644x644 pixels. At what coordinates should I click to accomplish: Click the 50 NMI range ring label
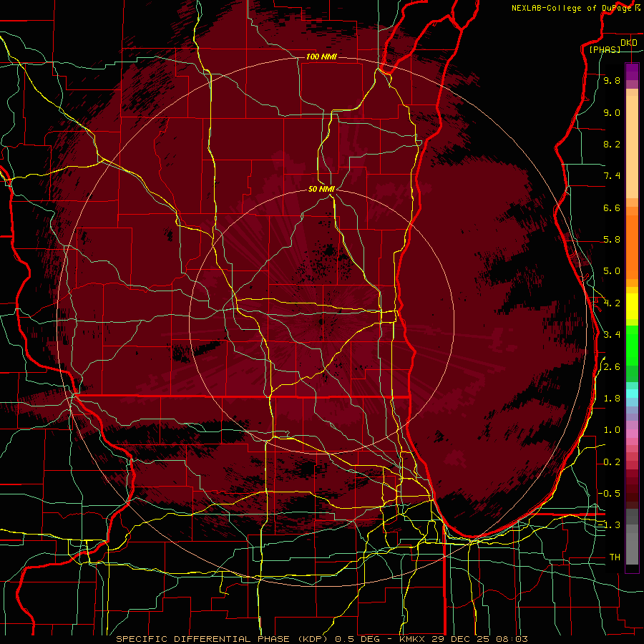321,189
